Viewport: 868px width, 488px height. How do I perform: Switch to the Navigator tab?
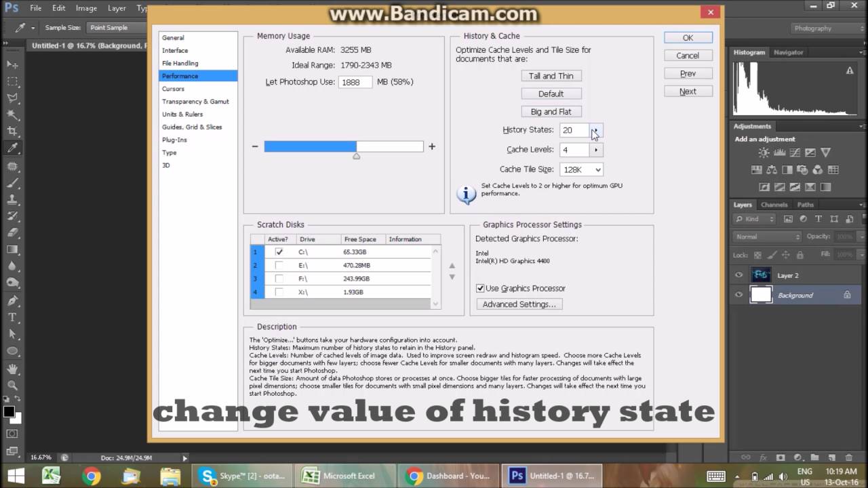pos(788,52)
